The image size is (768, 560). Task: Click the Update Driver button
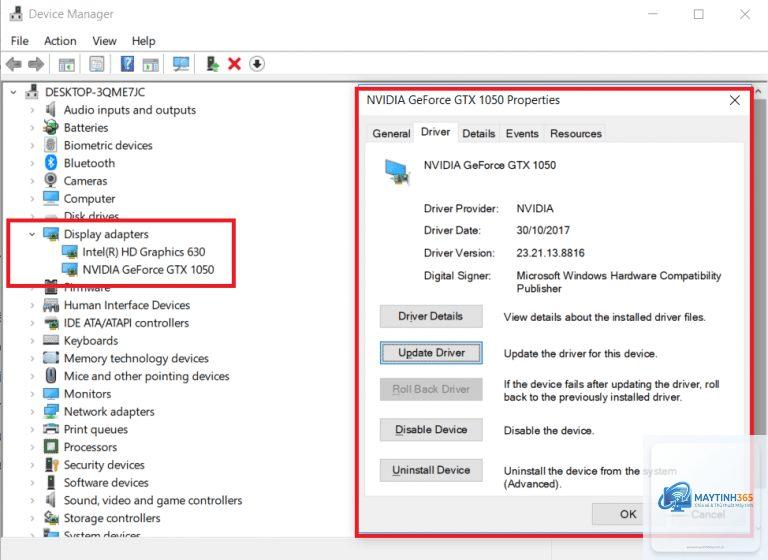point(431,353)
